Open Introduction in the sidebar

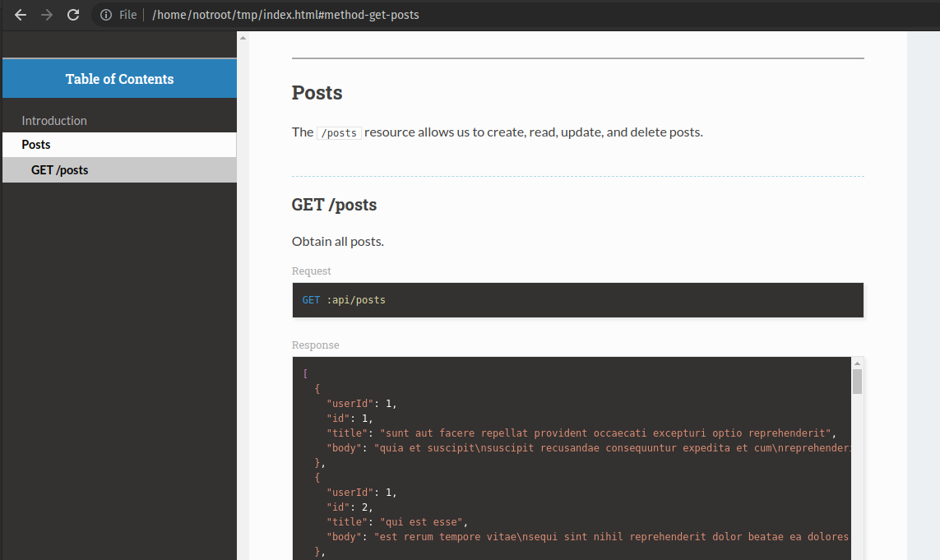click(x=54, y=121)
